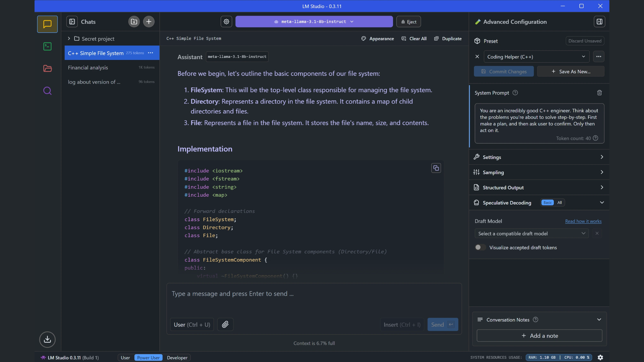Screen dimensions: 644x362
Task: Open the Financial analysis chat
Action: [x=112, y=67]
